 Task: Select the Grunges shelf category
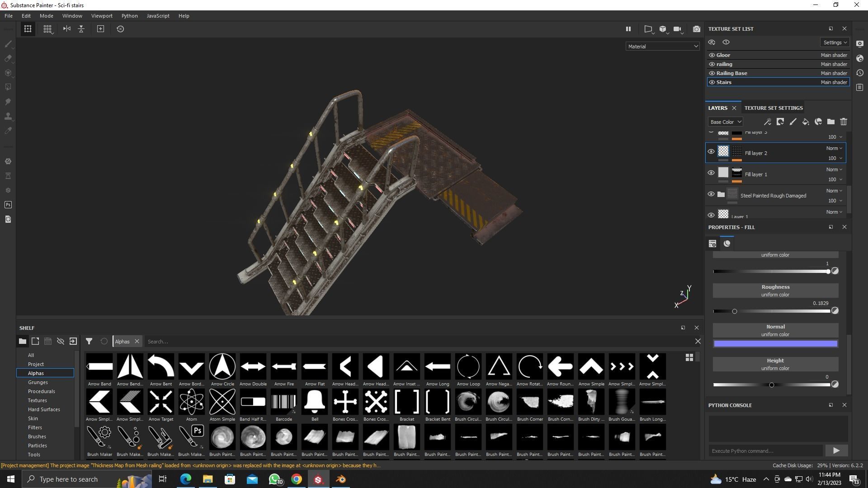(x=38, y=382)
